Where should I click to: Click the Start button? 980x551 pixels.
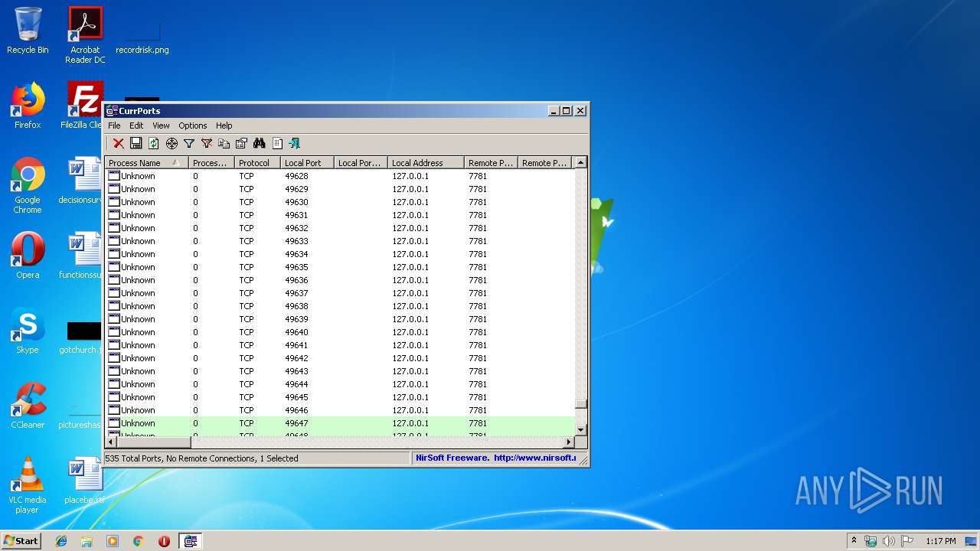click(21, 541)
